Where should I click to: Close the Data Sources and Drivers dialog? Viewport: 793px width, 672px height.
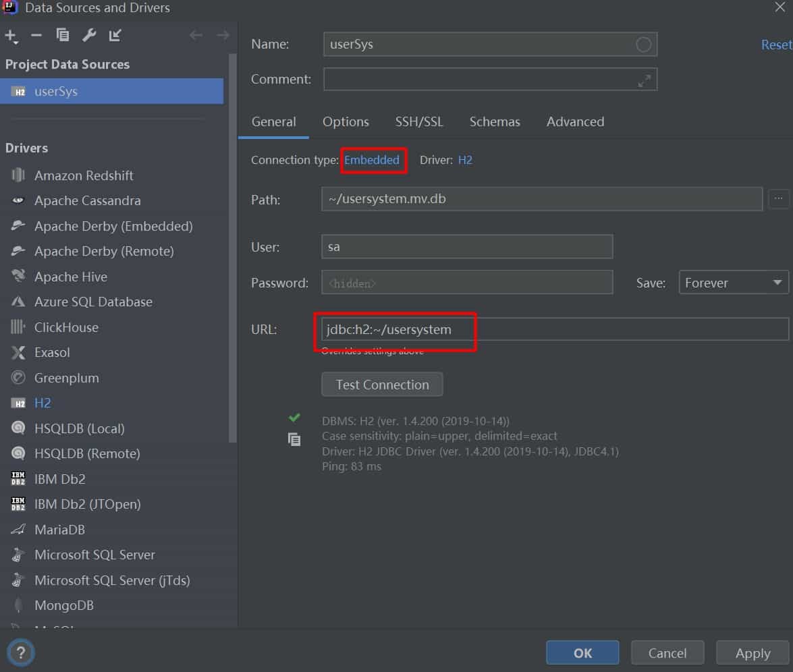point(780,7)
